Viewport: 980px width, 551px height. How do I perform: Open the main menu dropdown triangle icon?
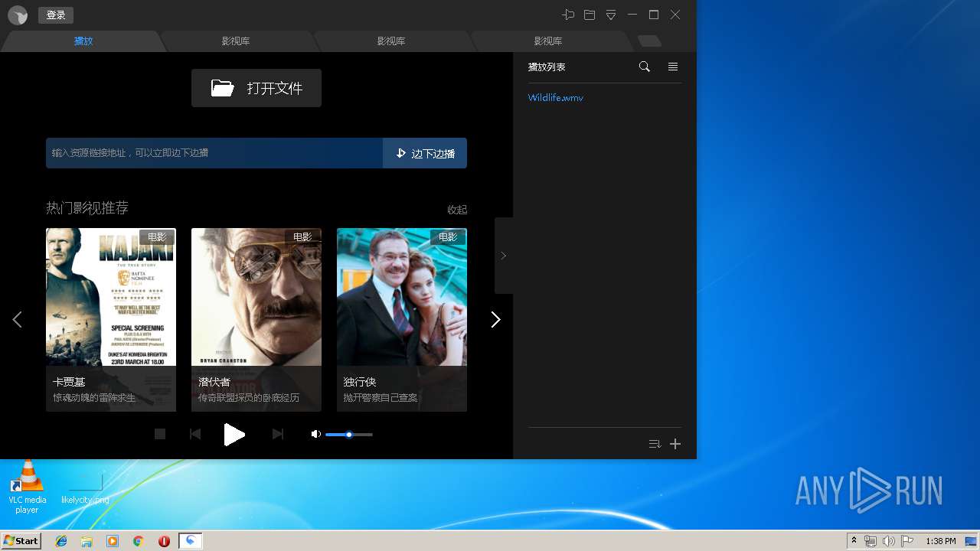click(611, 15)
